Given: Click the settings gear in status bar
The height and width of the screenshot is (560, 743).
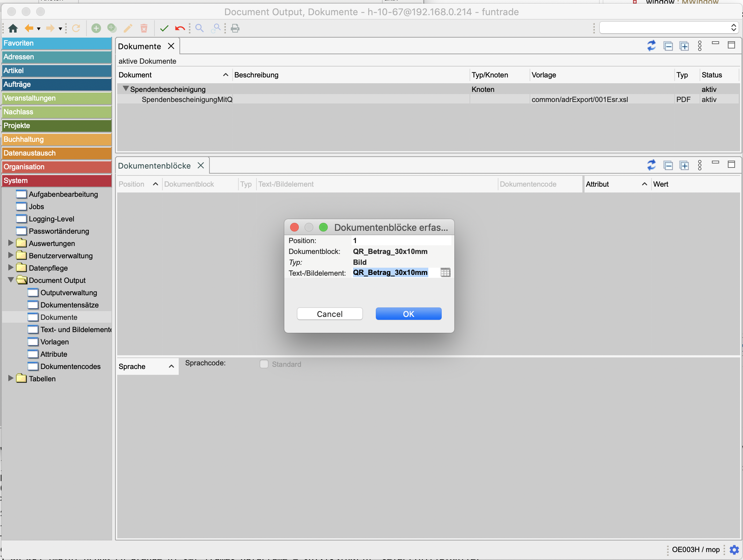Looking at the screenshot, I should [734, 550].
